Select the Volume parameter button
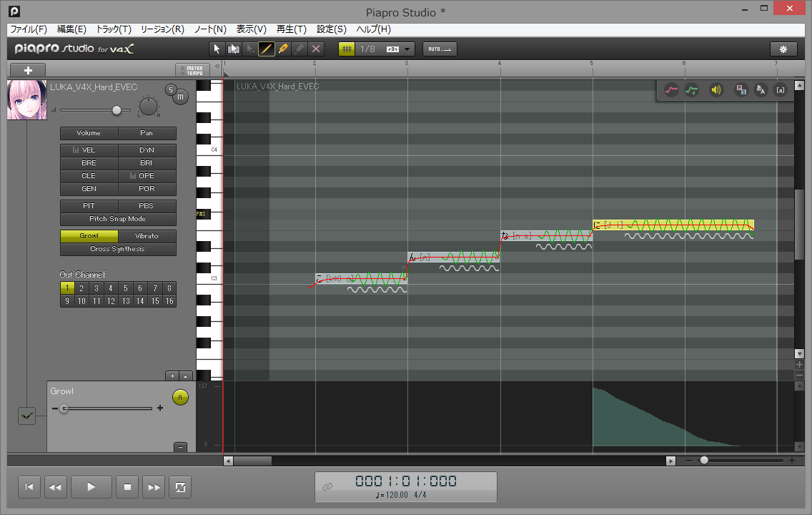 [x=89, y=133]
